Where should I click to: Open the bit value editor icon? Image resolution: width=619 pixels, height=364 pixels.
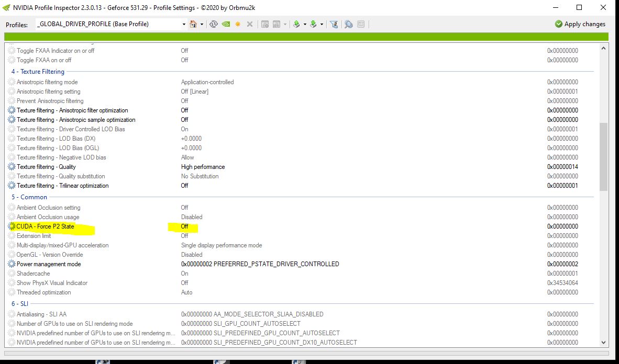click(360, 24)
